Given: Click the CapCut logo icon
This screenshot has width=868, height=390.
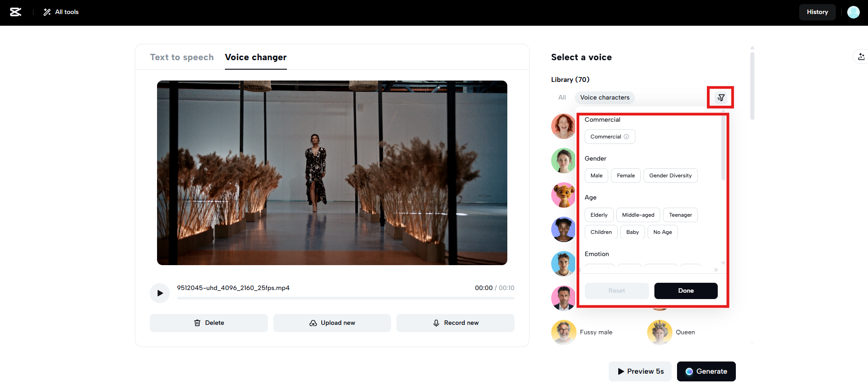Looking at the screenshot, I should [16, 12].
